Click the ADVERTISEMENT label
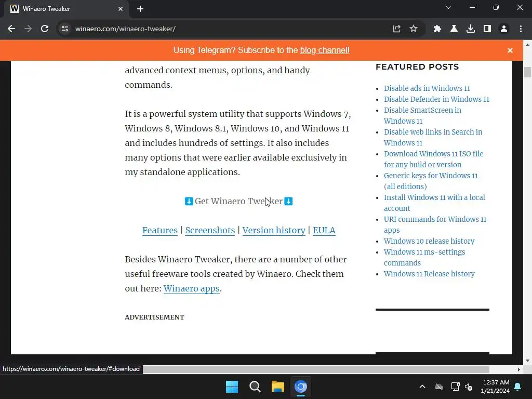Viewport: 532px width, 399px height. point(154,317)
